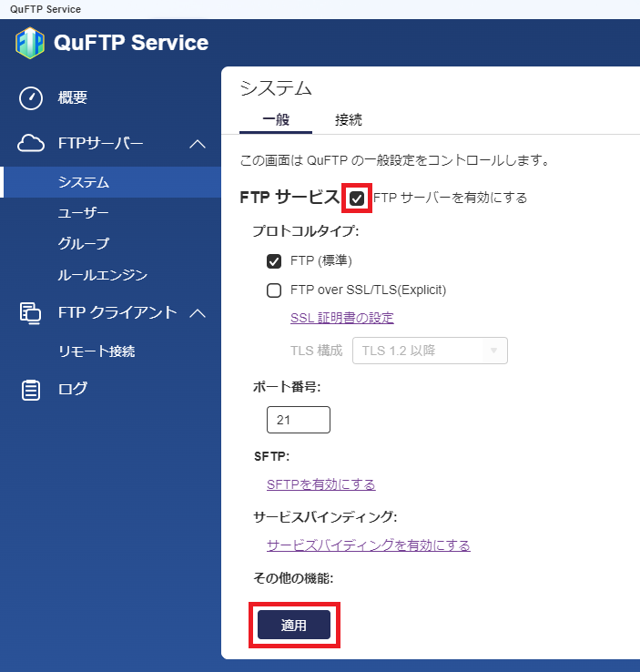
Task: Click the SFTPを有効にする link
Action: (x=320, y=484)
